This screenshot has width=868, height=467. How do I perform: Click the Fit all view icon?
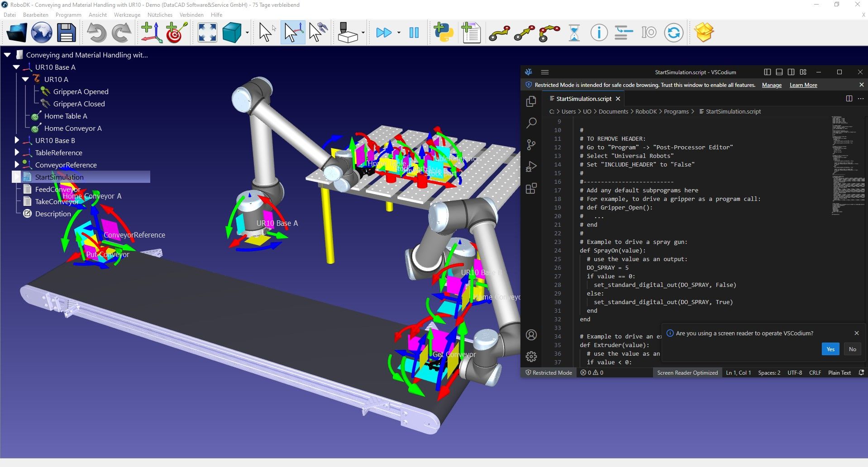(x=207, y=33)
